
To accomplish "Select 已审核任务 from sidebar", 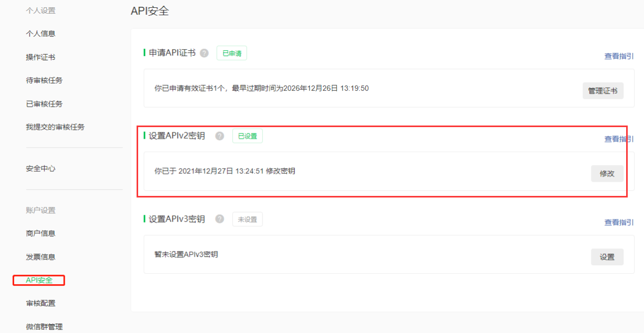I will (44, 104).
